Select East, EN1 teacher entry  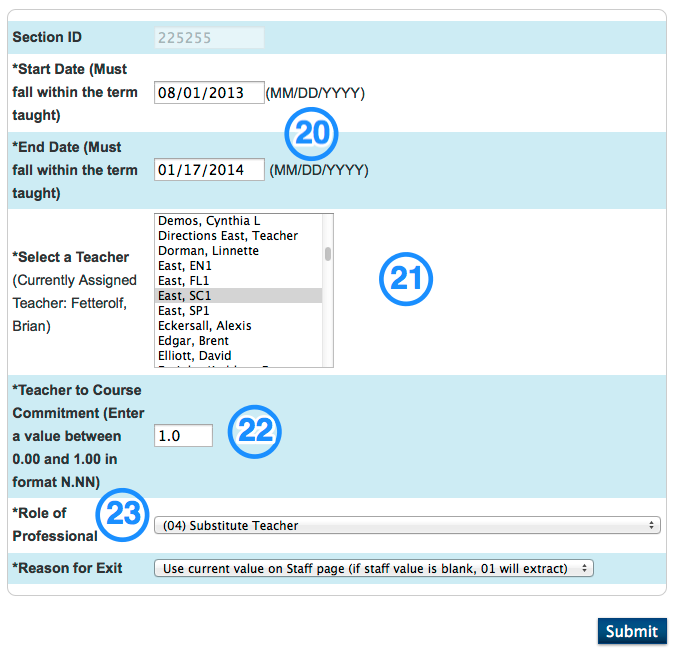185,266
